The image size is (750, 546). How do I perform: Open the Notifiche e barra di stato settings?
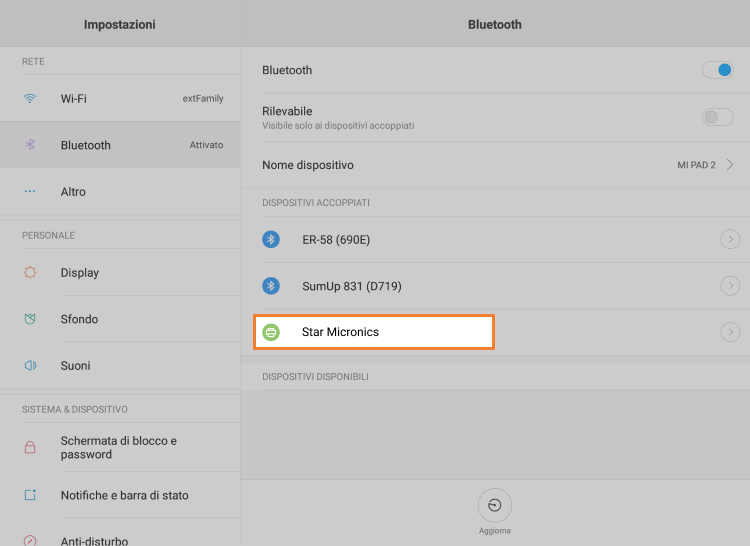pos(124,495)
